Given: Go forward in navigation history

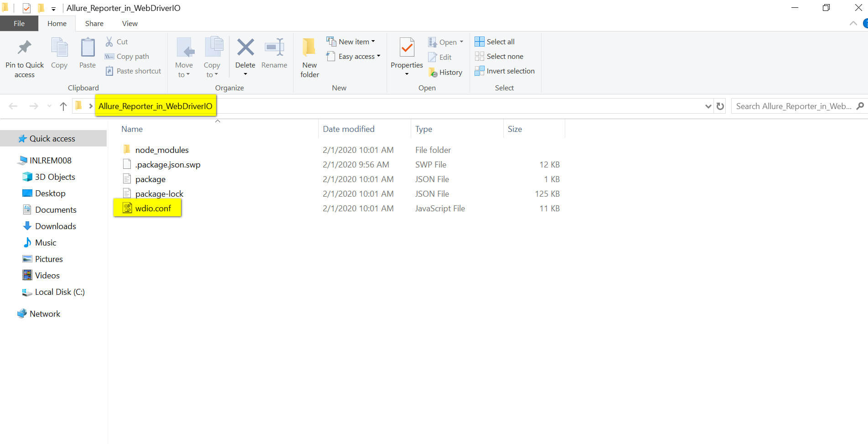Looking at the screenshot, I should pos(33,106).
